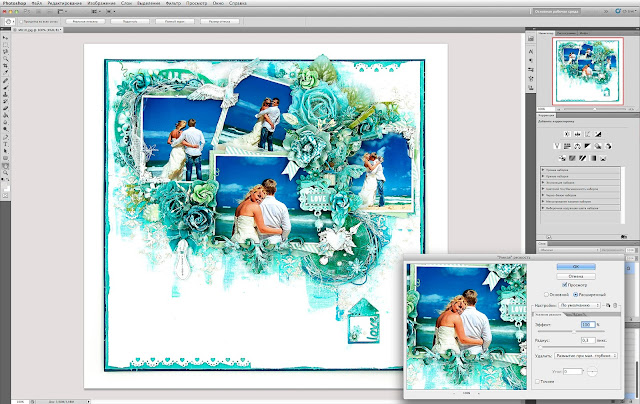Add a Color Balance adjustment

[x=578, y=146]
